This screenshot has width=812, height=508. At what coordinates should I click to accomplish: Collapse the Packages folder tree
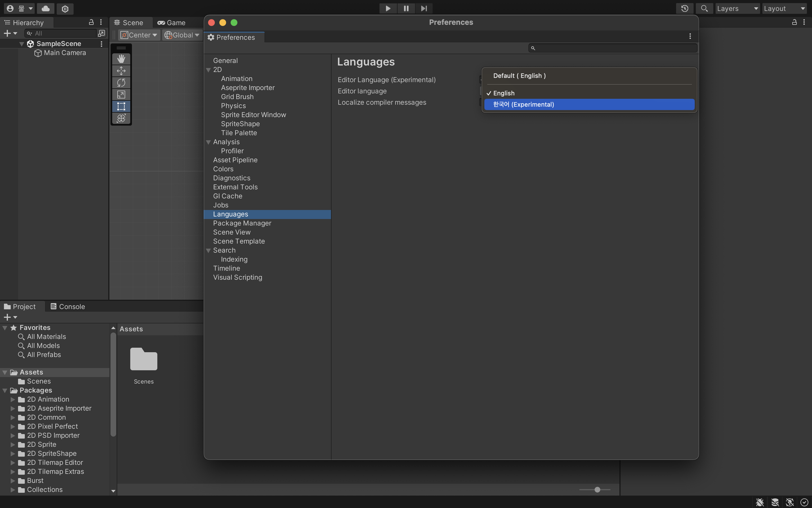coord(5,390)
